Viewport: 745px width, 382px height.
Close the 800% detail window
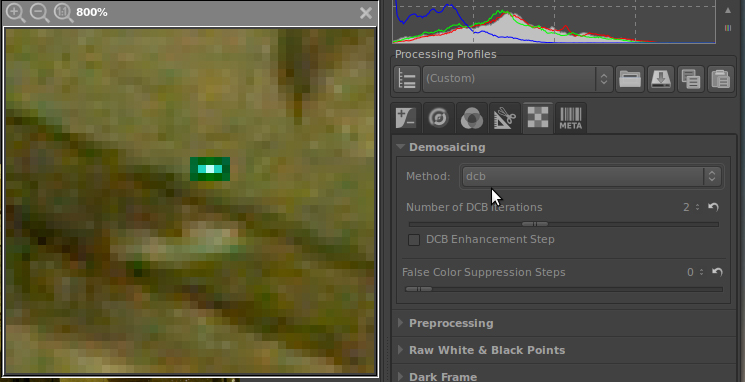pyautogui.click(x=366, y=13)
